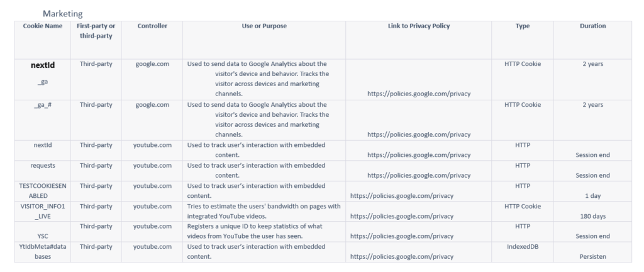The width and height of the screenshot is (644, 272).
Task: Click the Use or Purpose column header
Action: (264, 26)
